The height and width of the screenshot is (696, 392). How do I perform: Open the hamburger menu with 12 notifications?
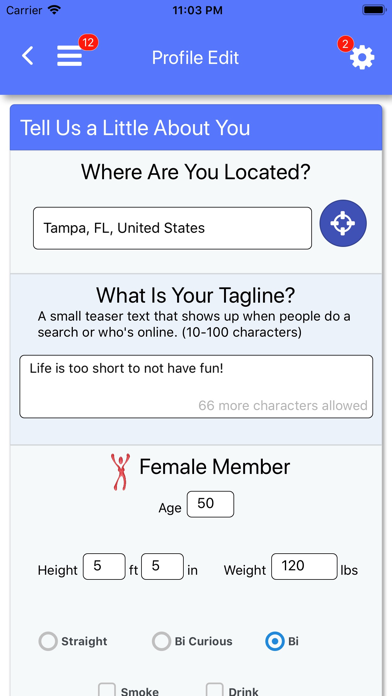(70, 57)
